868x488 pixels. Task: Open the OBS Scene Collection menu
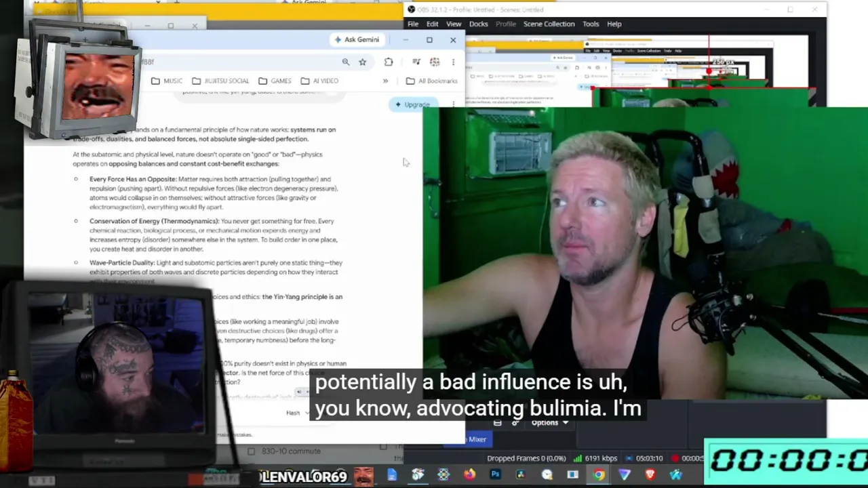point(549,24)
